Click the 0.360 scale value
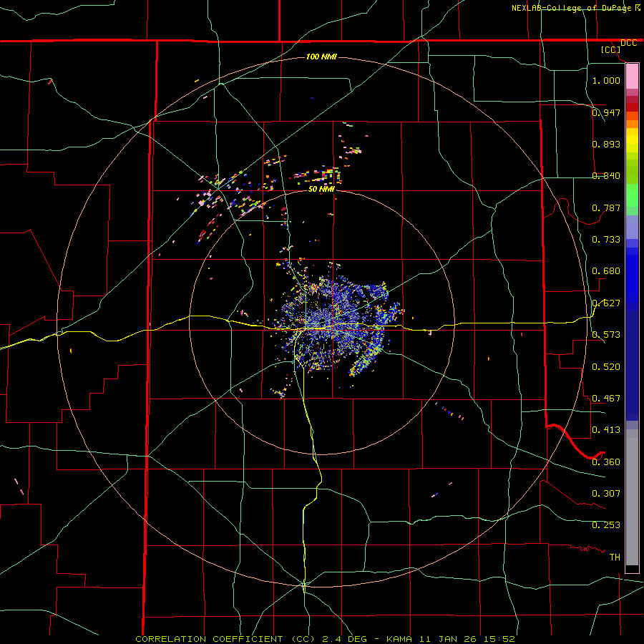 click(x=606, y=462)
